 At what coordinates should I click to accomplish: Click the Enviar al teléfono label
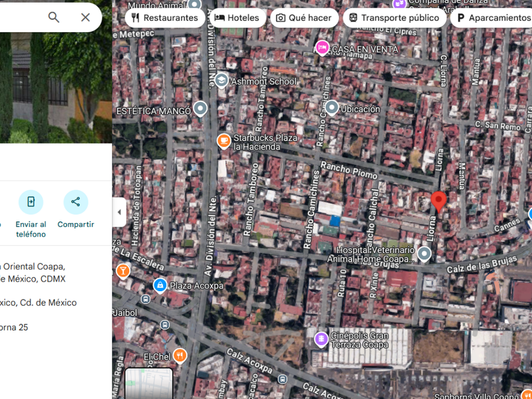(x=31, y=229)
